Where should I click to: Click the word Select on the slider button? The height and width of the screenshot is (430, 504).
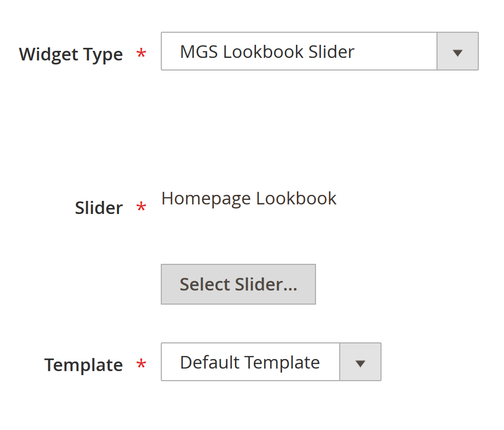[205, 284]
